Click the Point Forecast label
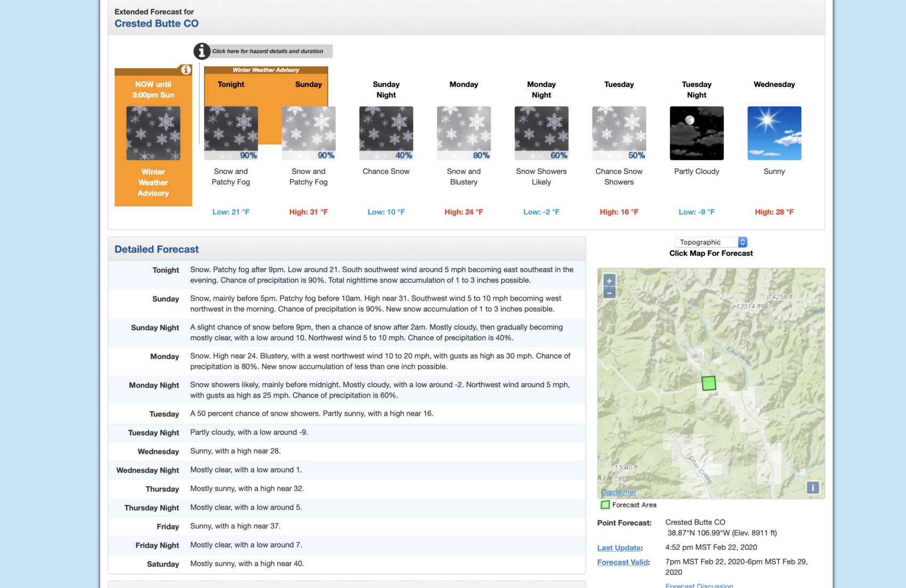 pyautogui.click(x=625, y=523)
